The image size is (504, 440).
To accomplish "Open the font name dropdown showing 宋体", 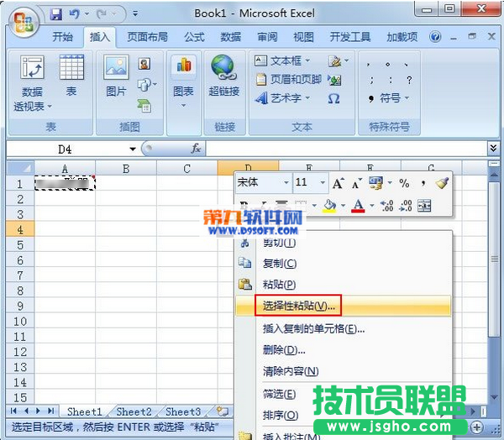I will [286, 183].
